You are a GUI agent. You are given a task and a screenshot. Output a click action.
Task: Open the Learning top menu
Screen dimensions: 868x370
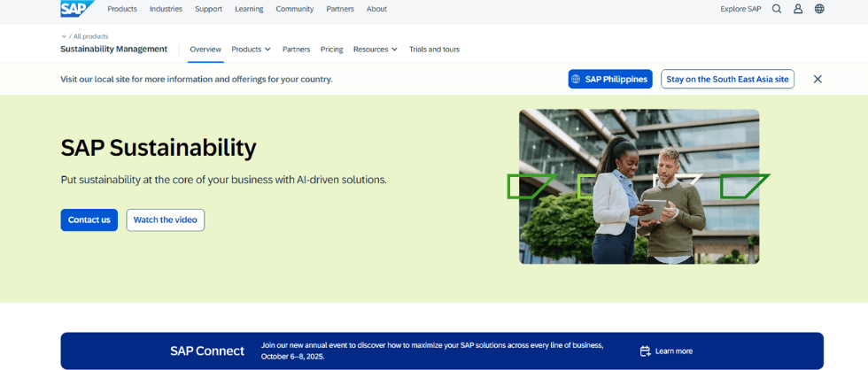point(249,9)
